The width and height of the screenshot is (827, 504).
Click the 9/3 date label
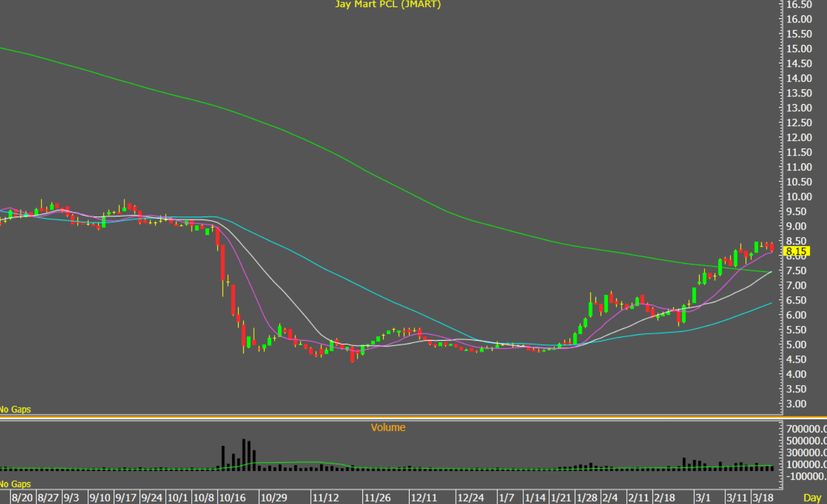pos(71,498)
